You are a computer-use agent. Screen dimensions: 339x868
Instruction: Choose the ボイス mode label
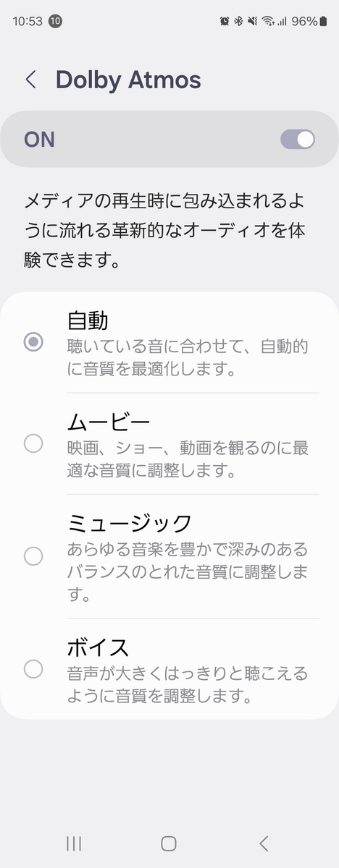(99, 647)
